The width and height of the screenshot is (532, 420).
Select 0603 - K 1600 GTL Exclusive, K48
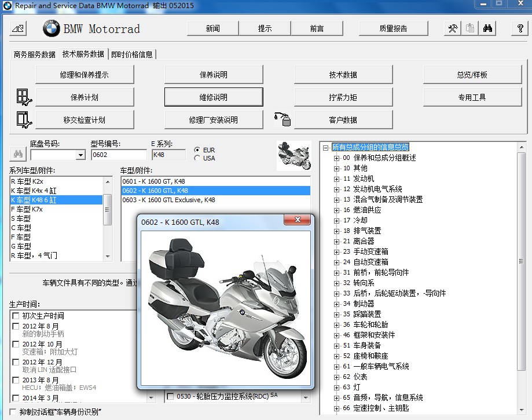pos(215,200)
